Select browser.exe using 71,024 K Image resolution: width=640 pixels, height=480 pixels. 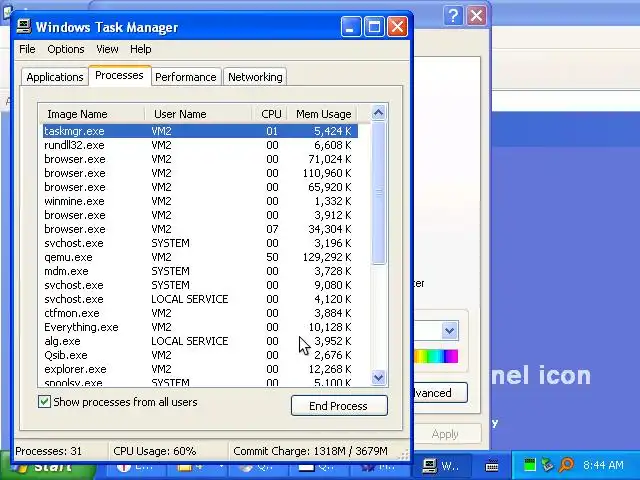coord(200,159)
